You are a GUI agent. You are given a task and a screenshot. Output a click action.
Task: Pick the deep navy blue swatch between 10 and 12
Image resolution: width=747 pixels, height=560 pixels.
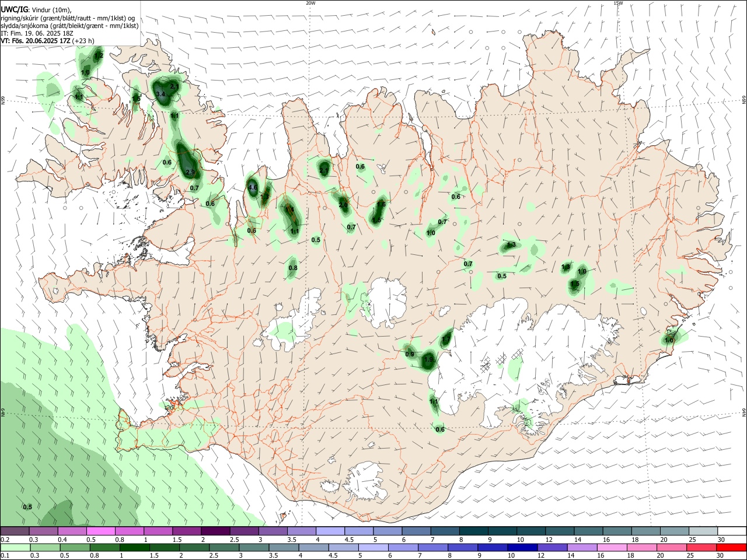522,547
